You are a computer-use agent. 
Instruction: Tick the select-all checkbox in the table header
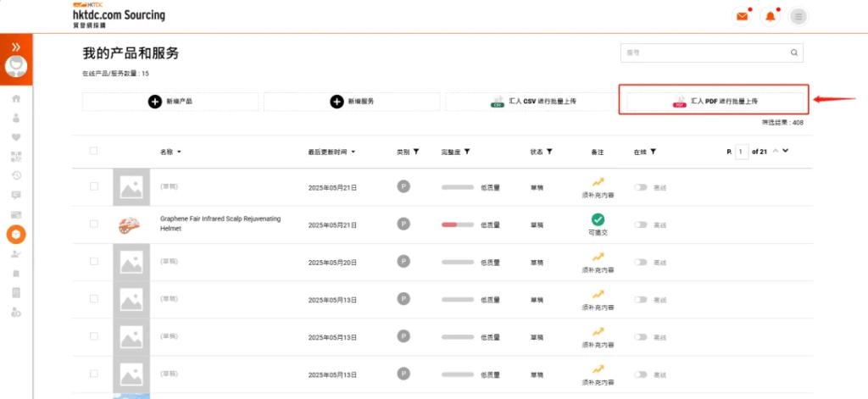click(x=93, y=151)
